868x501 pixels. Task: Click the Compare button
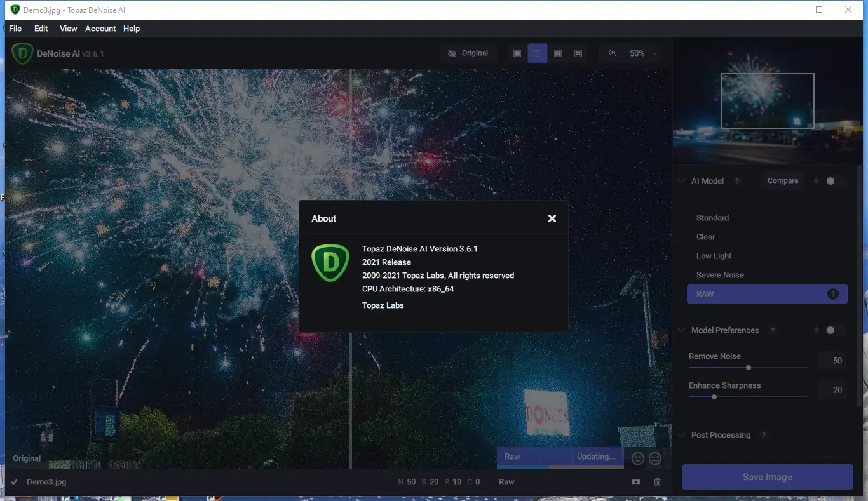(x=783, y=181)
